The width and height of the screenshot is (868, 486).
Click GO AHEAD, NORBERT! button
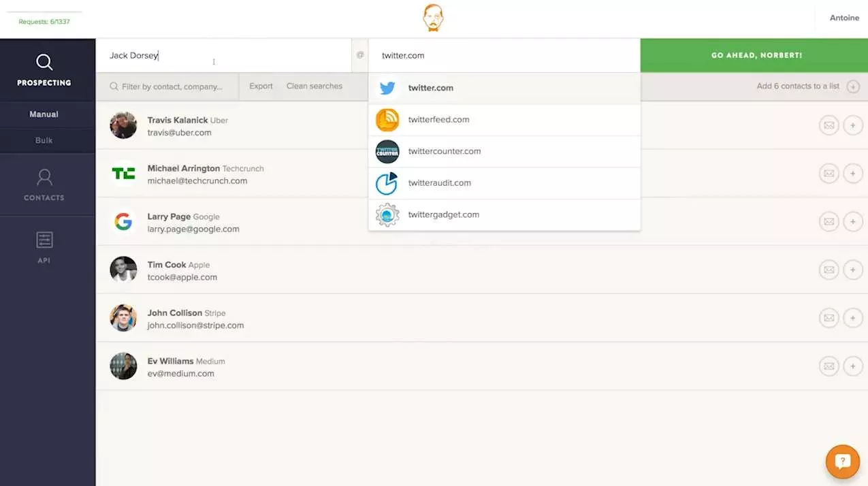tap(754, 55)
